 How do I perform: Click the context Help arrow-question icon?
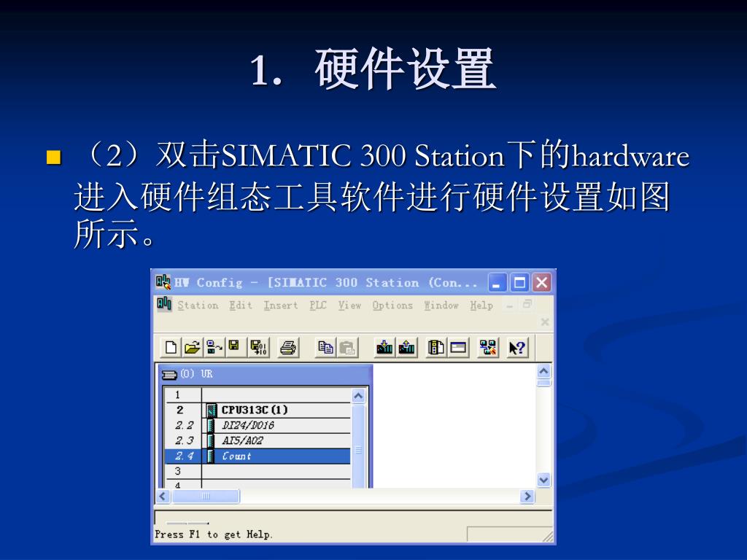tap(517, 347)
